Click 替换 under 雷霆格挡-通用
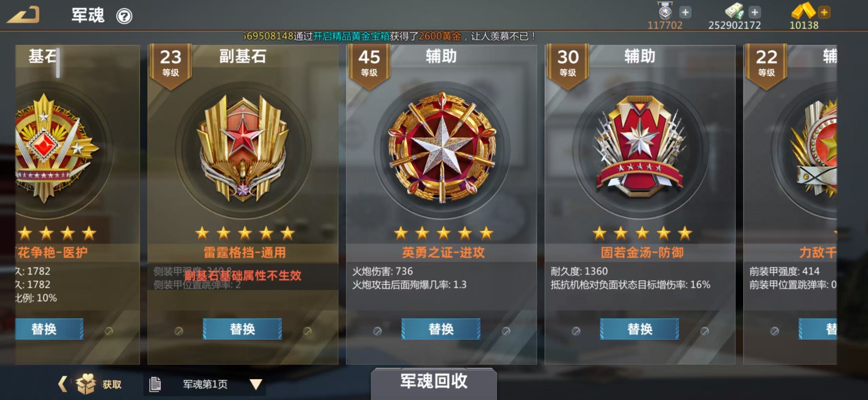 click(242, 329)
